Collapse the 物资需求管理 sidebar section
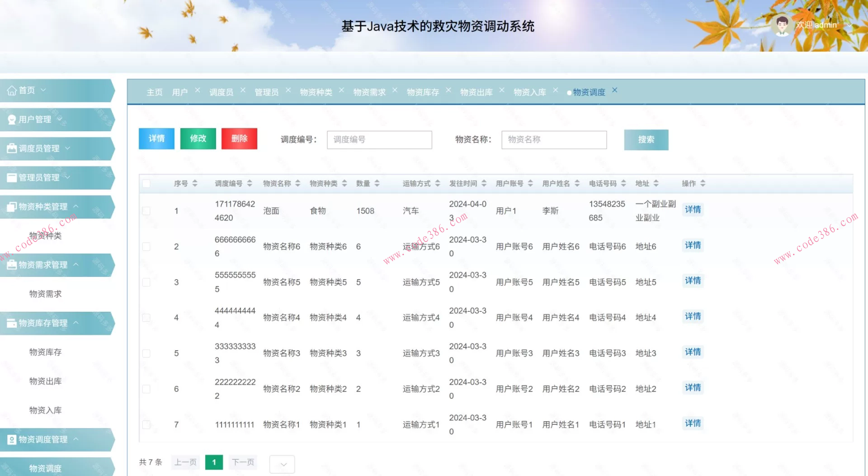 tap(76, 265)
